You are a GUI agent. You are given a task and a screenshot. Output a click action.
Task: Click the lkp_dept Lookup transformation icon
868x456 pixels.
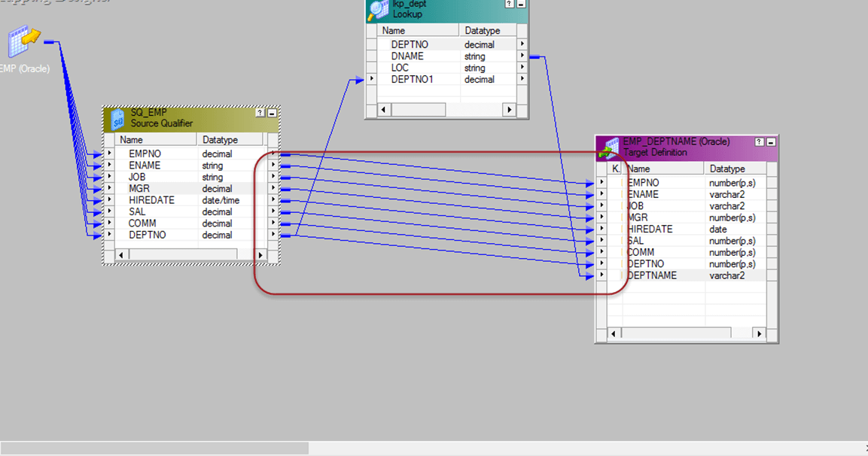tap(378, 10)
